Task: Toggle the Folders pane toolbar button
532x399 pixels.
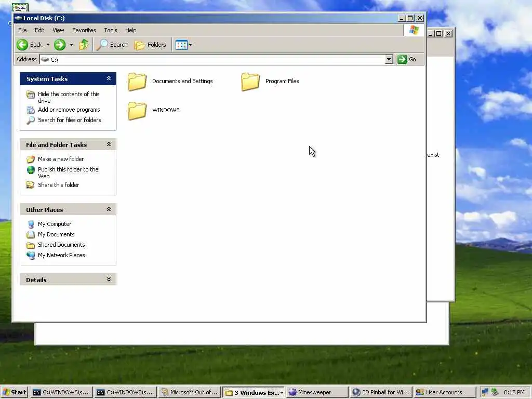Action: [150, 45]
